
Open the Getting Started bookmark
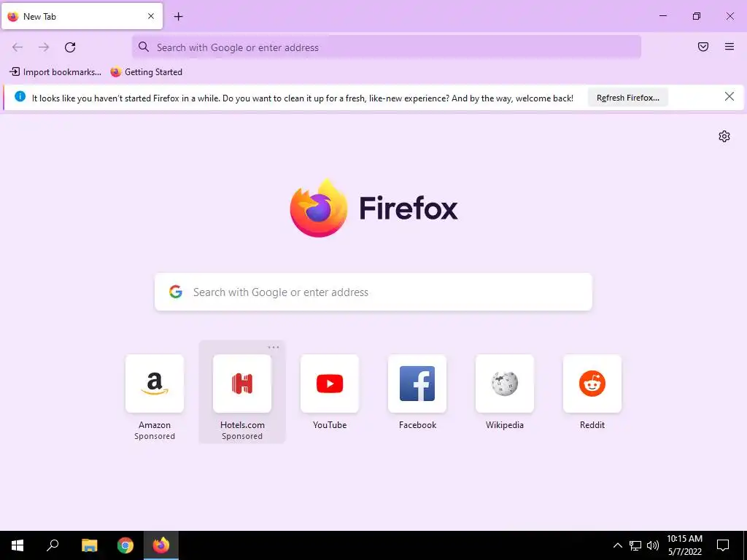146,72
